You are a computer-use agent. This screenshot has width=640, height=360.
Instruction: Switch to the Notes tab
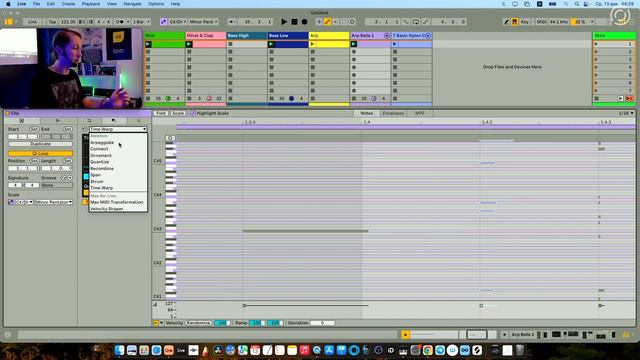coord(367,113)
